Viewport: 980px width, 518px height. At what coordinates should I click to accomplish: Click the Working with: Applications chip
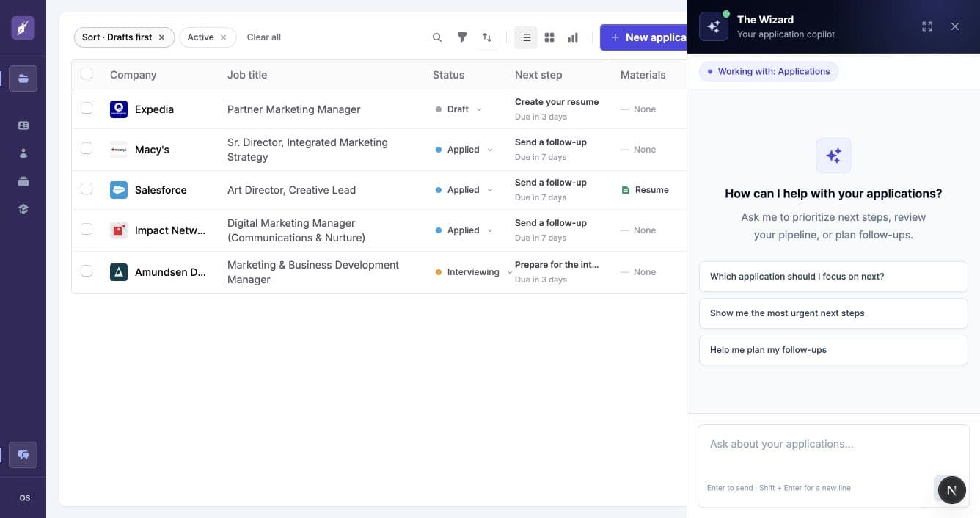[769, 71]
